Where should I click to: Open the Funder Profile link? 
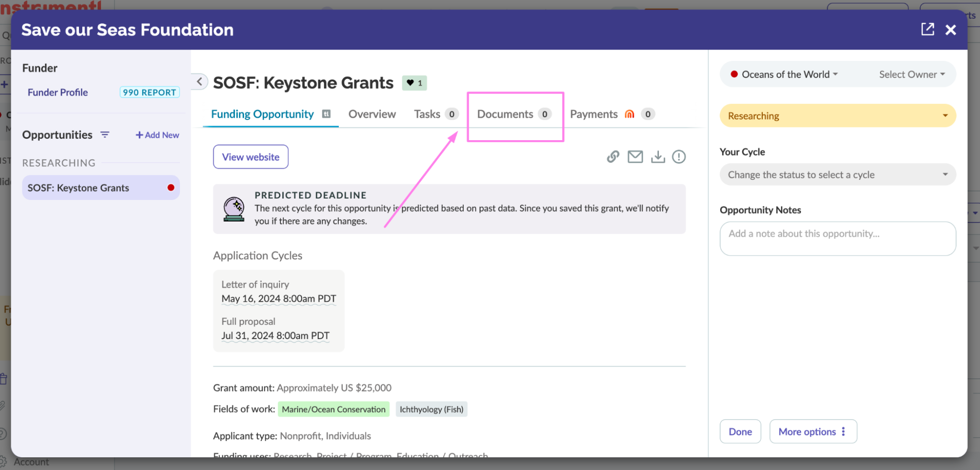58,92
